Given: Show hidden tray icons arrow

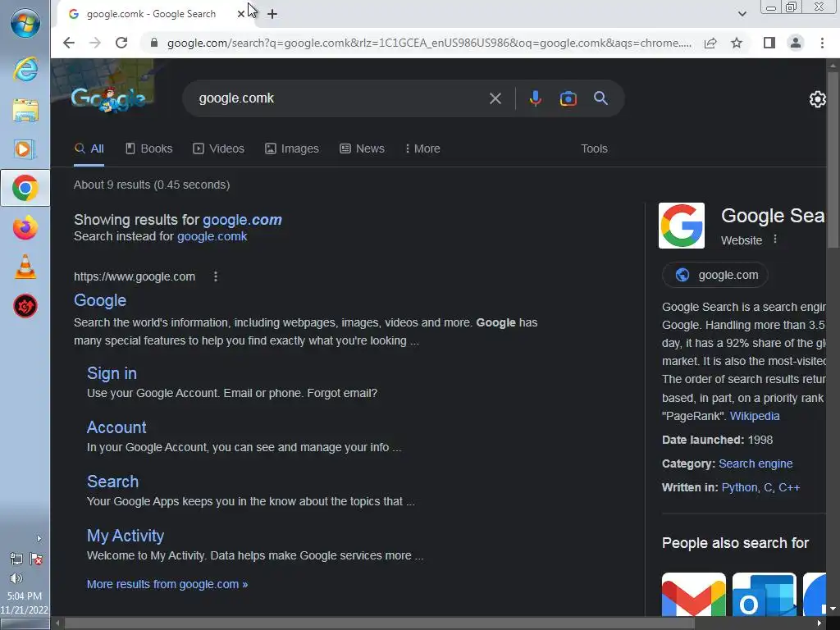Looking at the screenshot, I should 39,538.
